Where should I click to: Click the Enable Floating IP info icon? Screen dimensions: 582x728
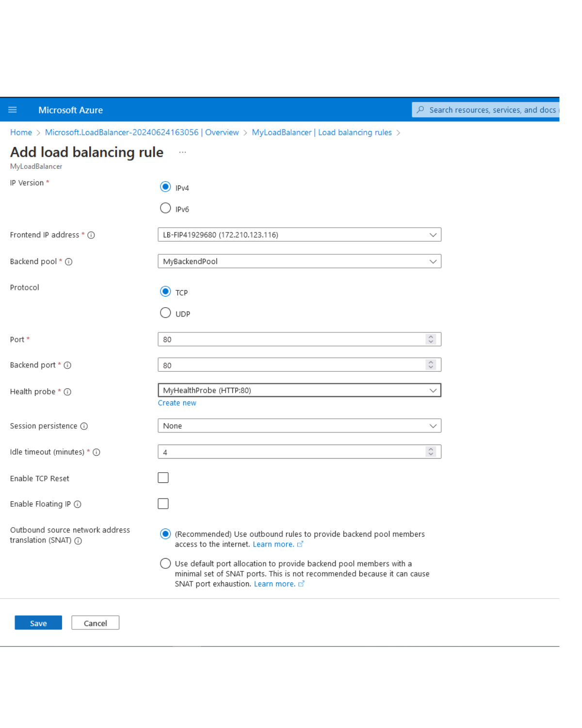pyautogui.click(x=78, y=504)
